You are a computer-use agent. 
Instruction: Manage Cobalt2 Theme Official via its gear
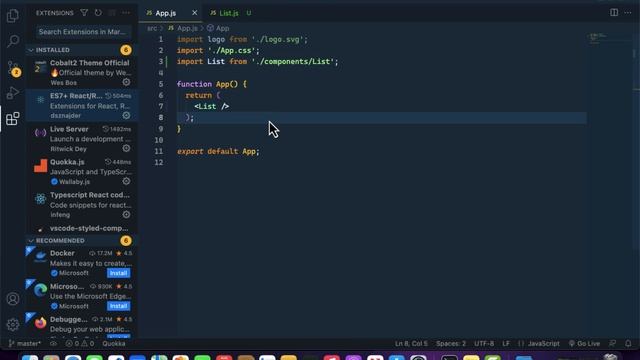[x=127, y=82]
